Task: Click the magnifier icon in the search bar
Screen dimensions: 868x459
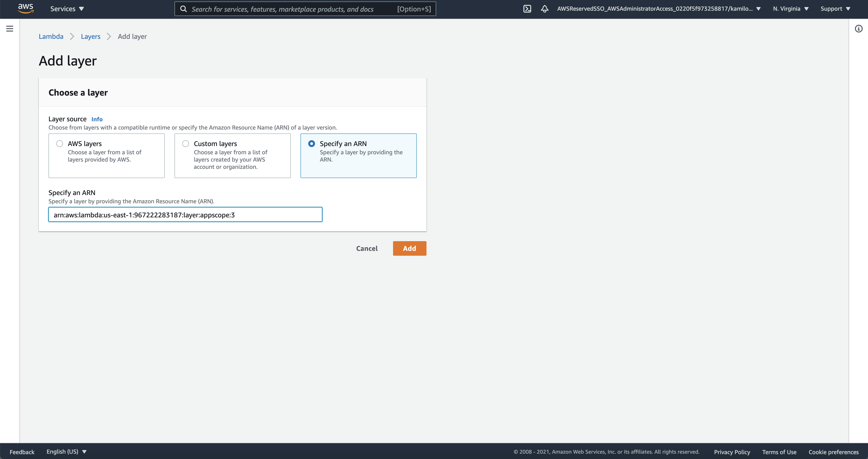Action: point(183,9)
